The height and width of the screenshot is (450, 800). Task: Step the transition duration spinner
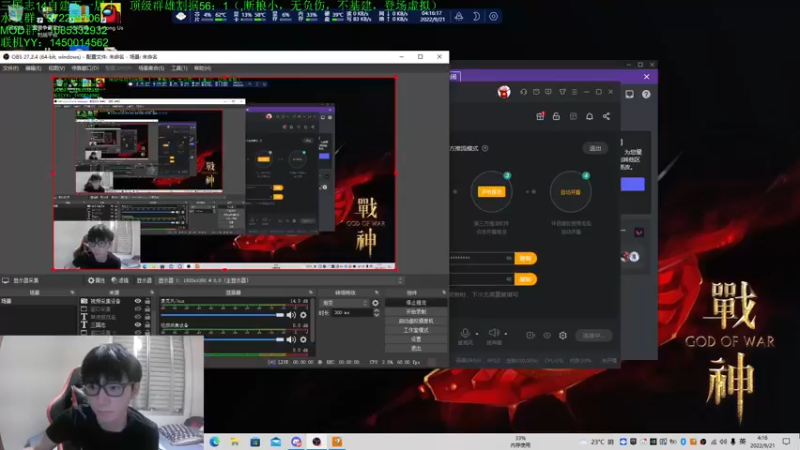377,313
